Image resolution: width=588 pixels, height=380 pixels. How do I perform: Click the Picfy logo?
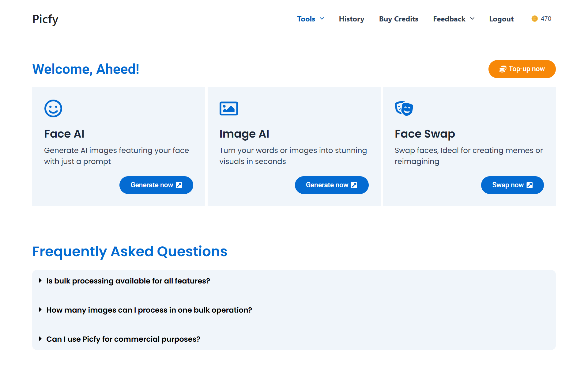45,19
